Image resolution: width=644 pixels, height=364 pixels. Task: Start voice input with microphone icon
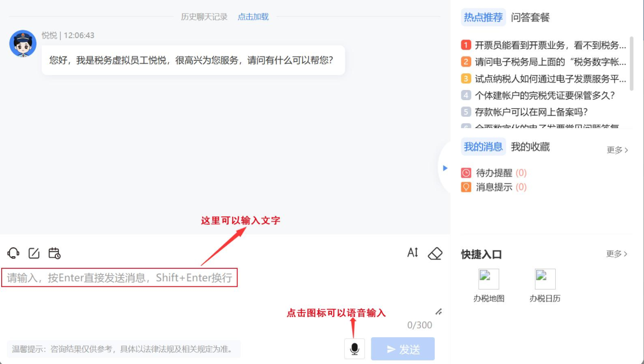tap(354, 349)
